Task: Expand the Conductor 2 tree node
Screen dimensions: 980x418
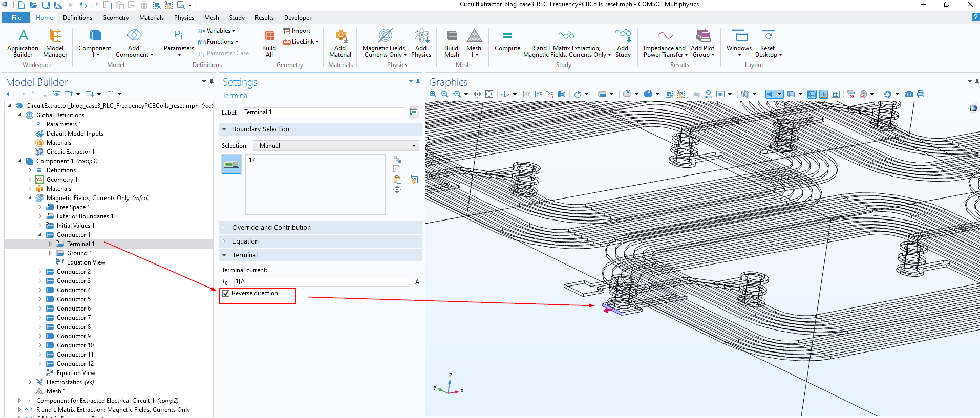Action: coord(40,272)
